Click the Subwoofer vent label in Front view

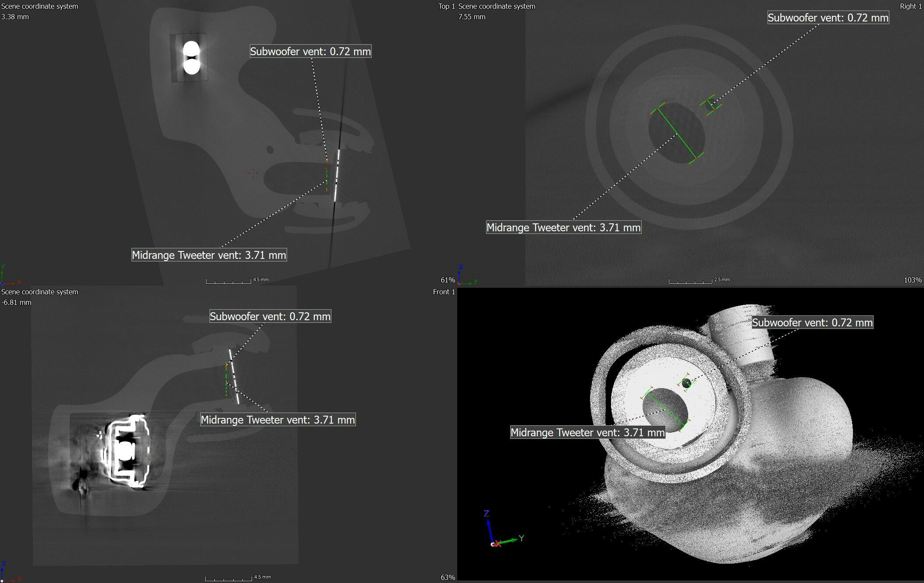click(270, 316)
